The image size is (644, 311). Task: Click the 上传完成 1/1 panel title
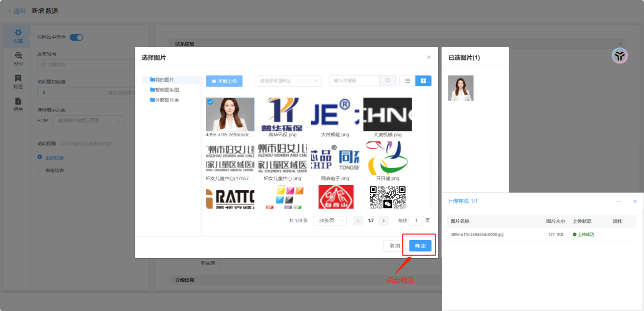click(x=462, y=201)
